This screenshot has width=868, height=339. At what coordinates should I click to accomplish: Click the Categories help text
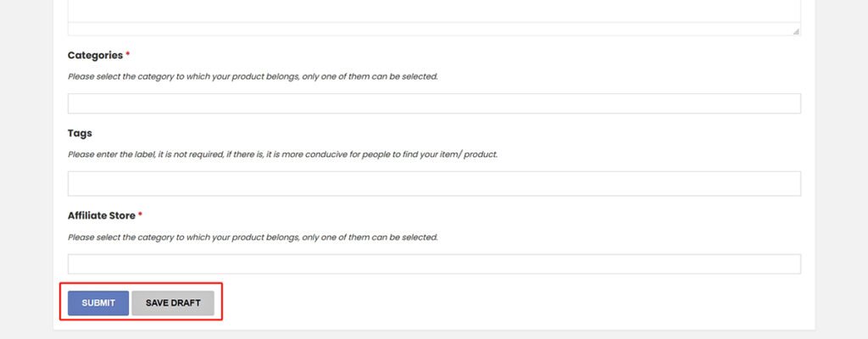pyautogui.click(x=253, y=76)
